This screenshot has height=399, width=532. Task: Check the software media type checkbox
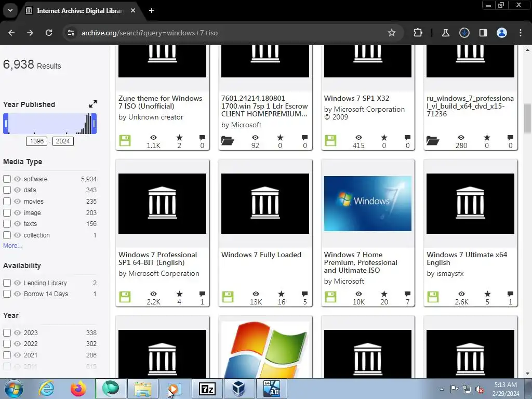pos(7,179)
